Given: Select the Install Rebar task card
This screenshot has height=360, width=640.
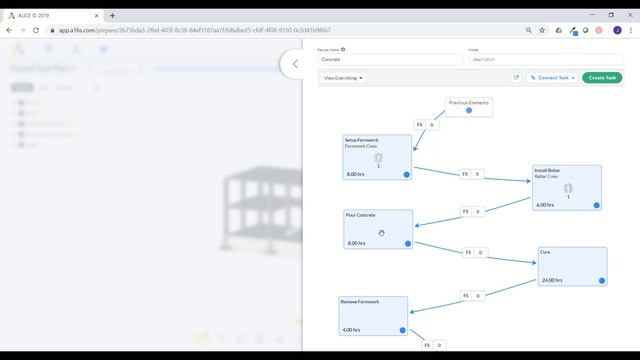Looking at the screenshot, I should click(x=567, y=188).
